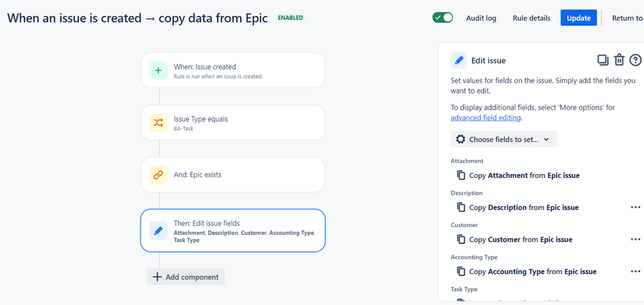Click the copy icon beside Copy Attachment
Image resolution: width=644 pixels, height=305 pixels.
click(x=461, y=175)
